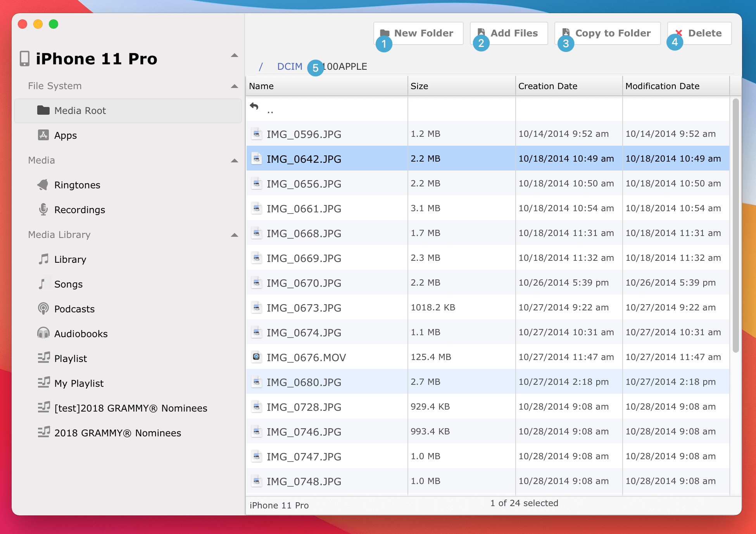Click the IMG_0748.JPG image file icon
The image size is (756, 534).
(256, 481)
